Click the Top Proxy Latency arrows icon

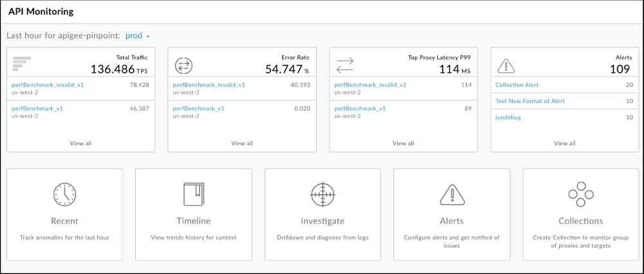pos(345,65)
